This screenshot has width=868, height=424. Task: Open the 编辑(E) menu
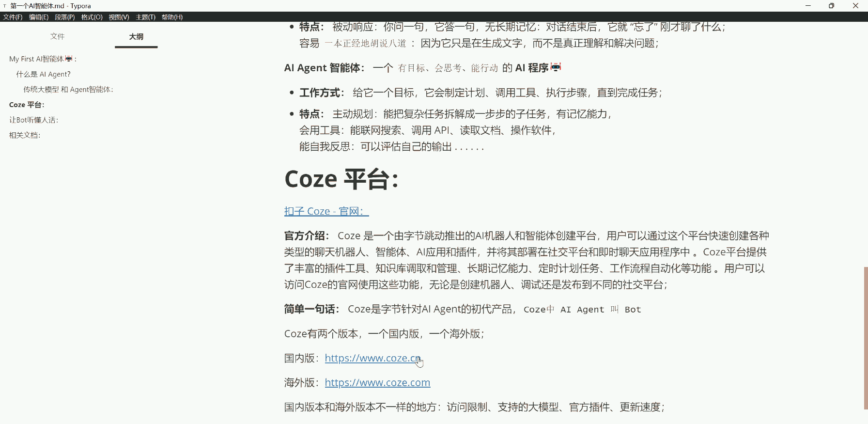[x=39, y=17]
